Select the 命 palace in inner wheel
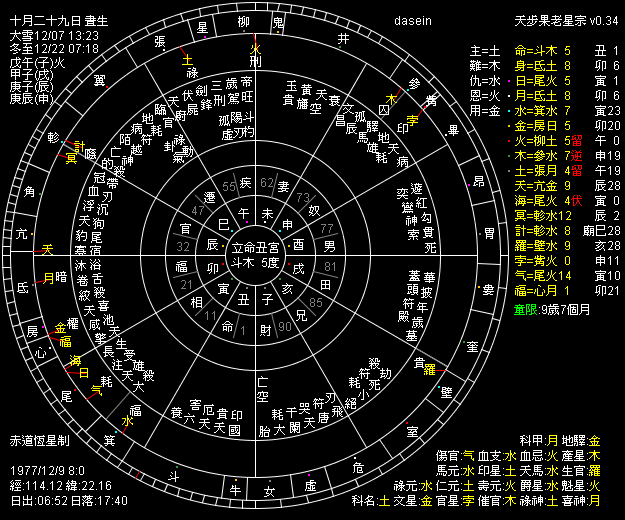This screenshot has width=625, height=520. [227, 326]
